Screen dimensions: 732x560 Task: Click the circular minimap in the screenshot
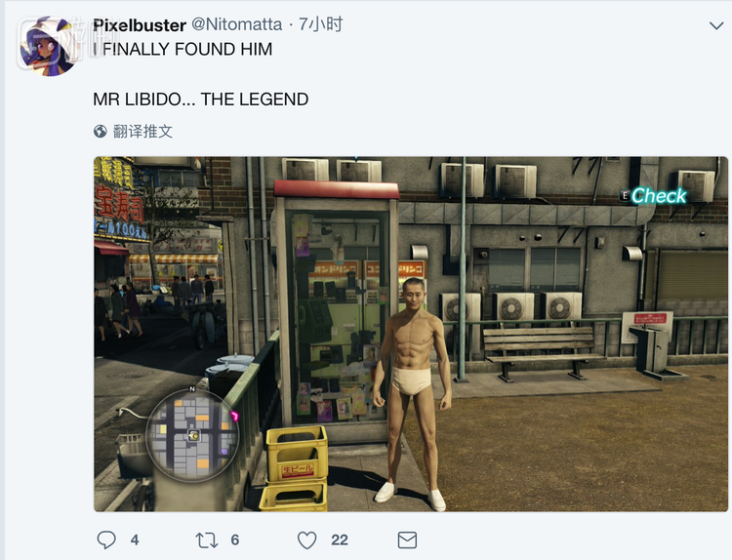192,435
